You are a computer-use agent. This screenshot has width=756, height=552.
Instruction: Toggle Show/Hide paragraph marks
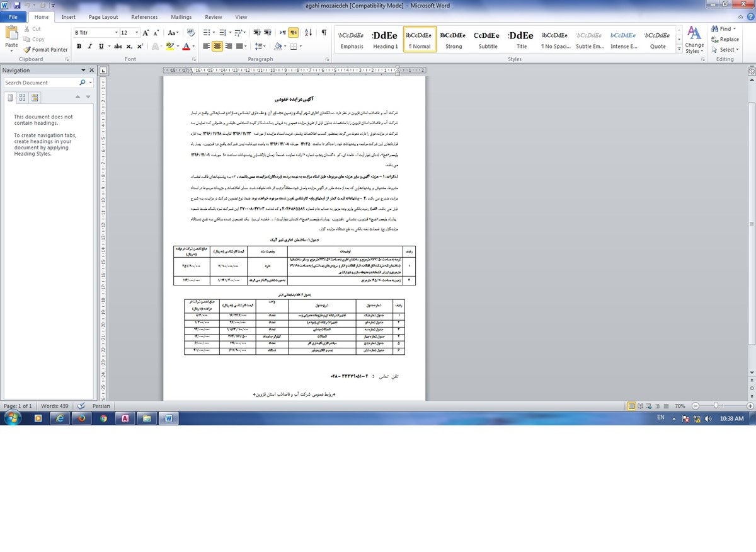(x=324, y=33)
